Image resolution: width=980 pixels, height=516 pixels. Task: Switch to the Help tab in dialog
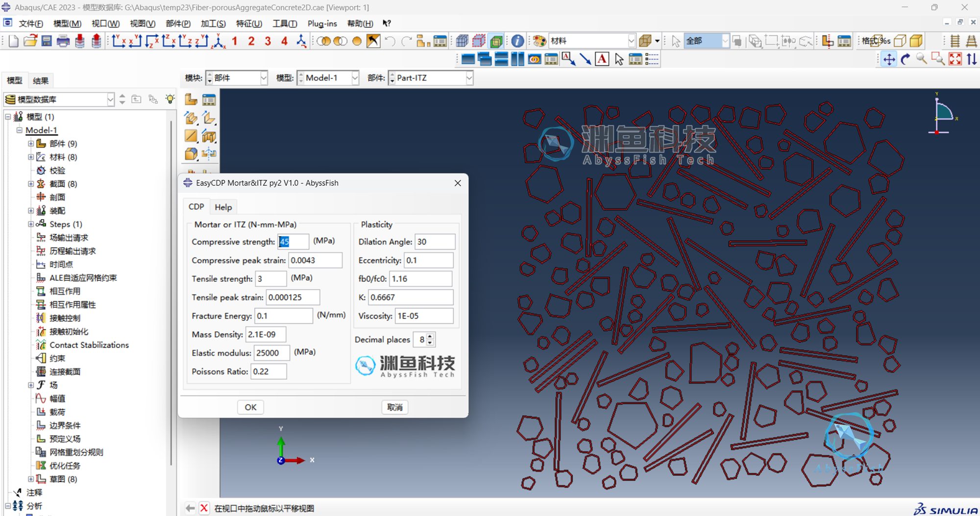click(x=223, y=207)
